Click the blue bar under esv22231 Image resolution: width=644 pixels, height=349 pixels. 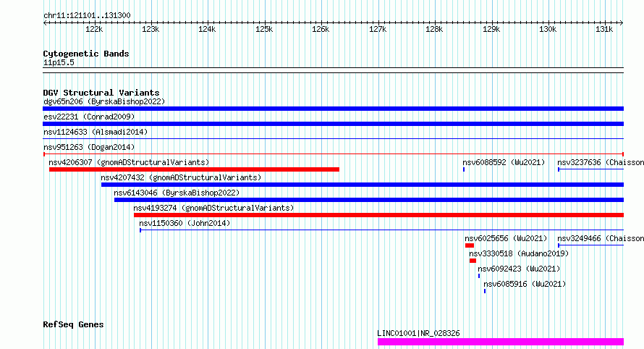click(333, 124)
